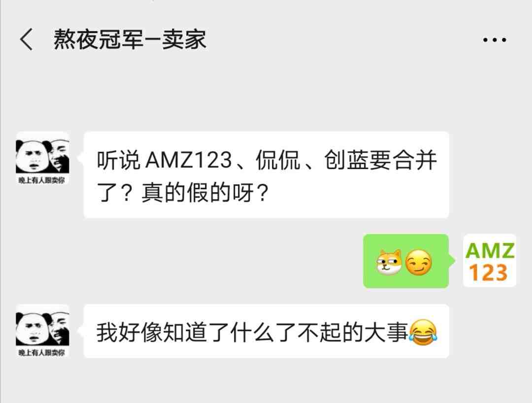This screenshot has height=403, width=532.
Task: Tap the word 侃侃 in first message
Action: click(x=278, y=160)
